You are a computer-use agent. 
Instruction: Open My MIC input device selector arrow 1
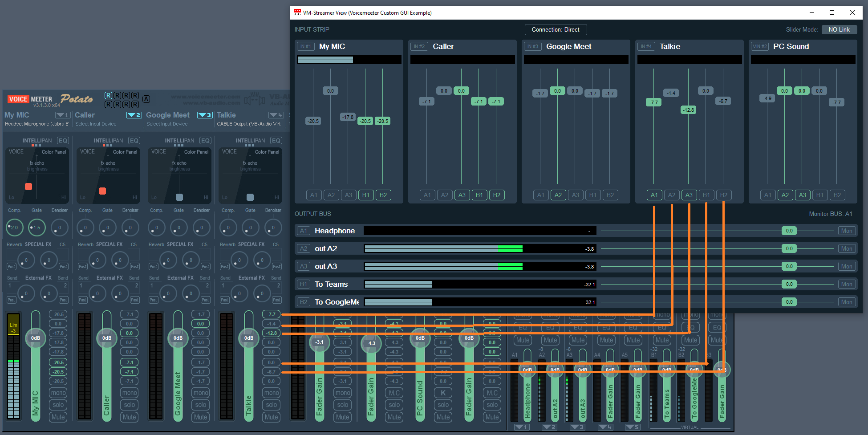[x=63, y=115]
